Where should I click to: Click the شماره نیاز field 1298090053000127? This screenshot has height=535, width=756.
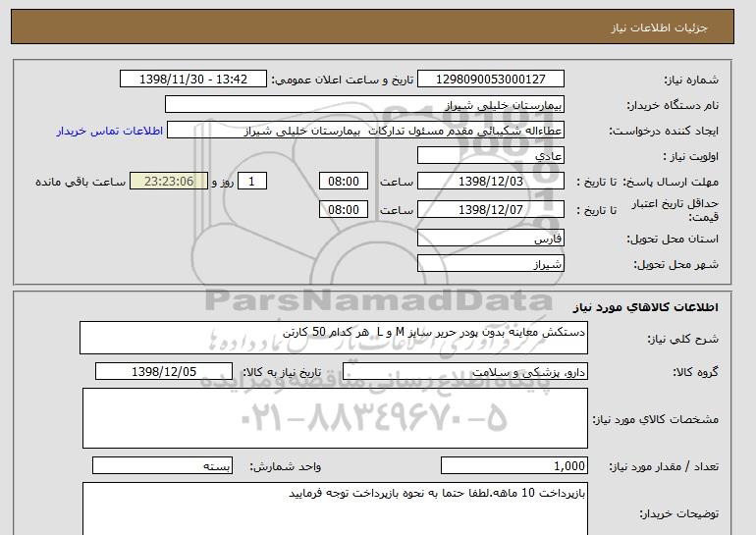490,80
